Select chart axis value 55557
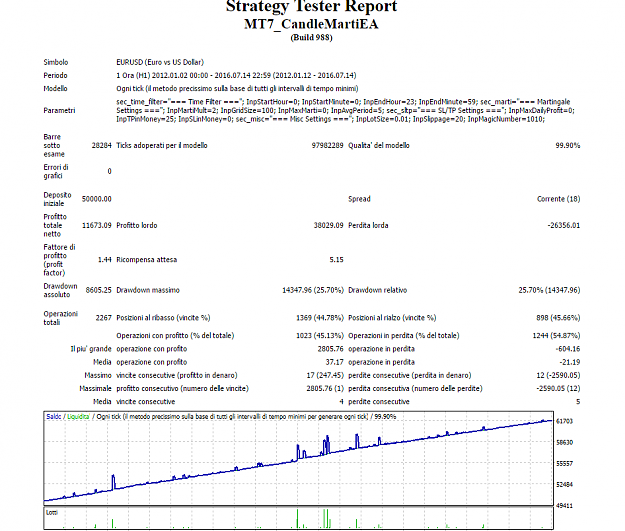This screenshot has width=625, height=531. coord(564,463)
